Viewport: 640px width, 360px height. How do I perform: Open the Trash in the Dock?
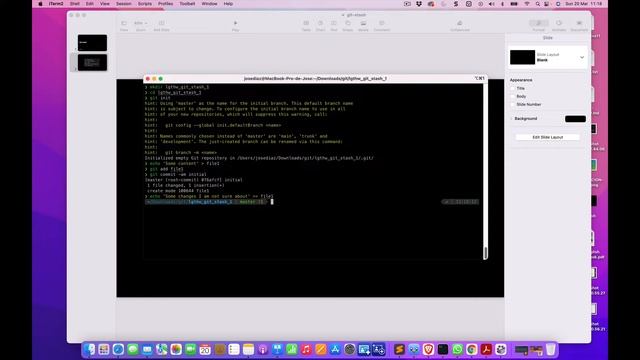pos(551,349)
